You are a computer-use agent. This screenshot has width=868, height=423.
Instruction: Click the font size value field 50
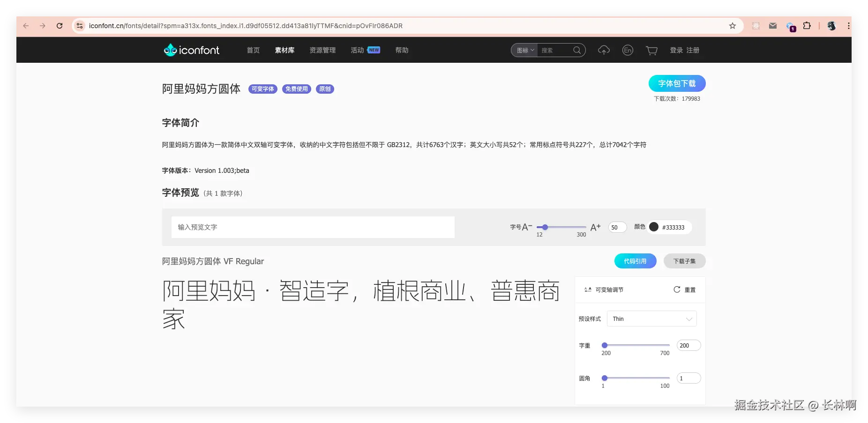(617, 227)
